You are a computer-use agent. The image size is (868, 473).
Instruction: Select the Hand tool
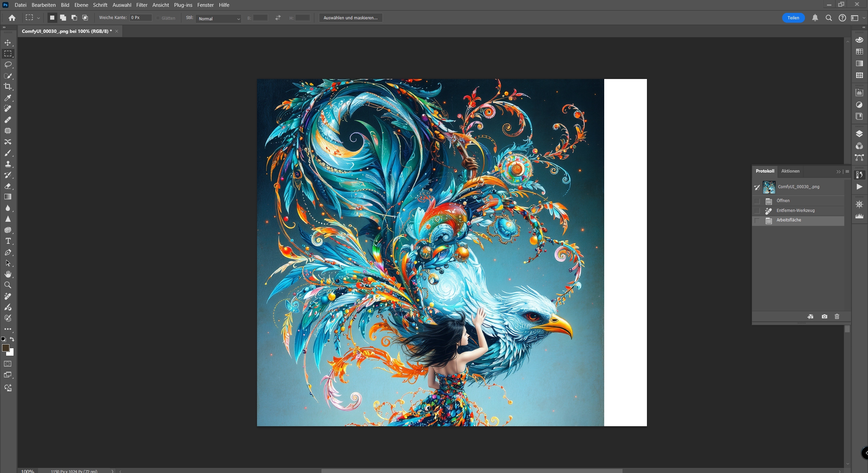[8, 274]
